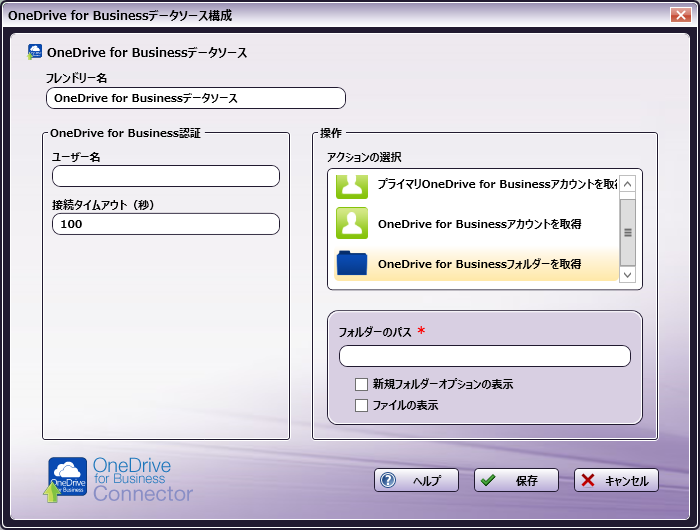The width and height of the screenshot is (700, 530).
Task: Click the フレンドリー名 input field
Action: (x=196, y=98)
